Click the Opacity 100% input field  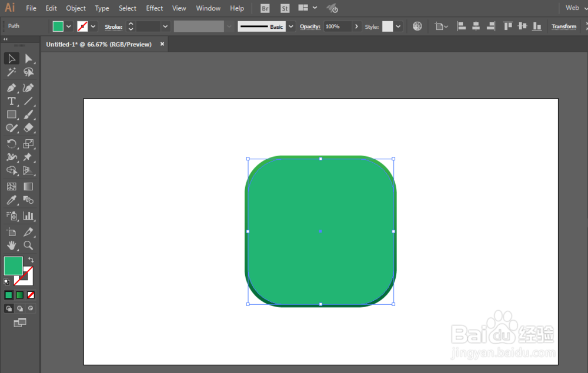point(338,26)
